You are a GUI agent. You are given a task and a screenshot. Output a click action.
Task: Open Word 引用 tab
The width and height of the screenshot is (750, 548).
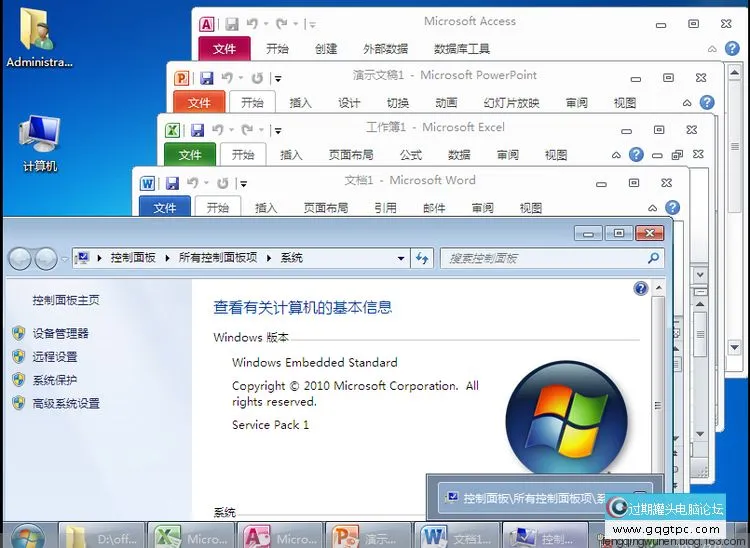tap(386, 208)
